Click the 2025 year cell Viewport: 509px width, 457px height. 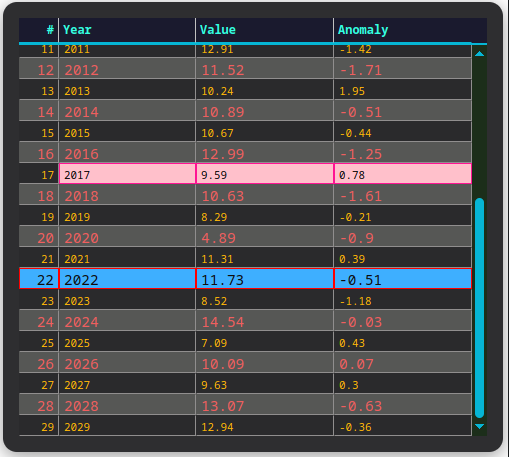tap(127, 342)
